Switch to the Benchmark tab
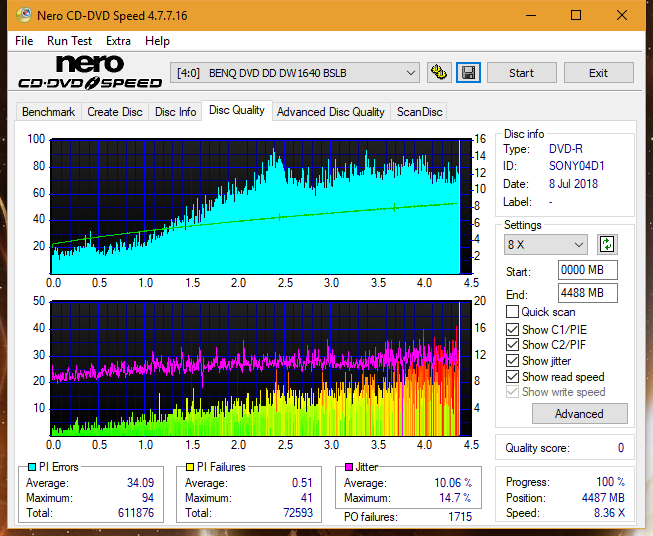Screen dimensions: 653x536 [49, 112]
